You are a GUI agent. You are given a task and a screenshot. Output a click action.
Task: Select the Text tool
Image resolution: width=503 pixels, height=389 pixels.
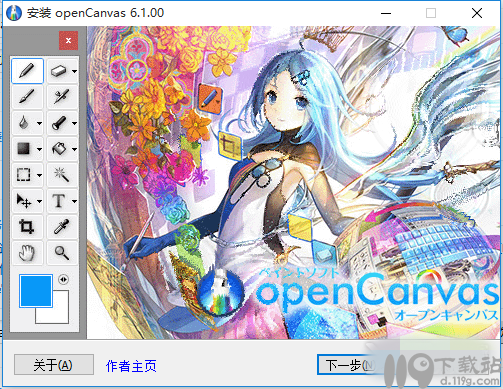click(59, 201)
